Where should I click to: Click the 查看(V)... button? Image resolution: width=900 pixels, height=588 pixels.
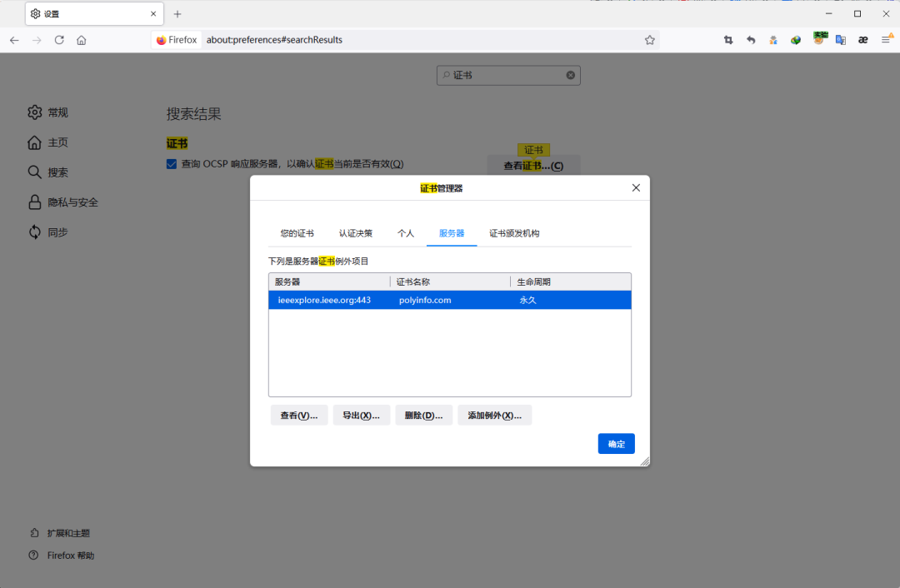(x=299, y=416)
